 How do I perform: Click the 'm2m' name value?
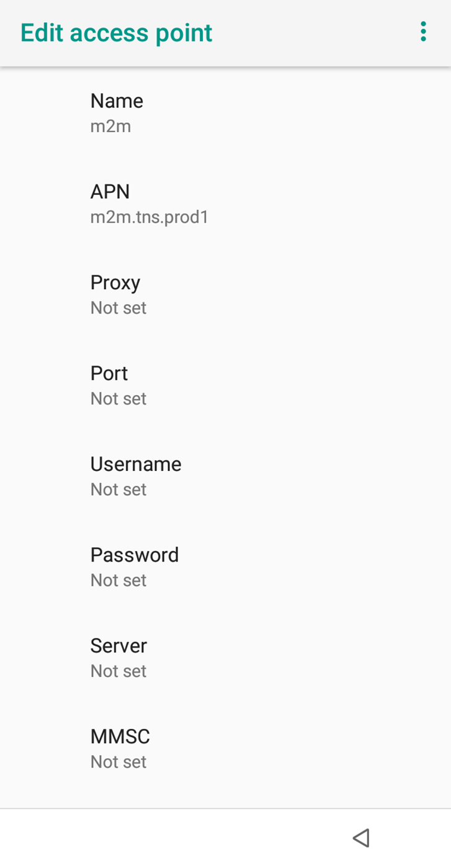(110, 127)
